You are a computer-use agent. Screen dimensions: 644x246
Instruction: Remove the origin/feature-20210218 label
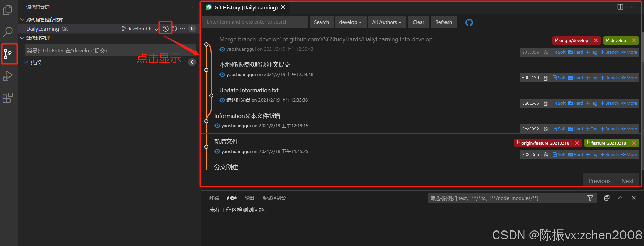[577, 143]
